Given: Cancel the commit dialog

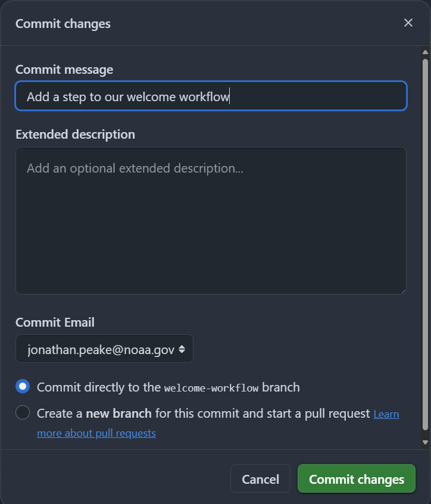Looking at the screenshot, I should pyautogui.click(x=260, y=479).
